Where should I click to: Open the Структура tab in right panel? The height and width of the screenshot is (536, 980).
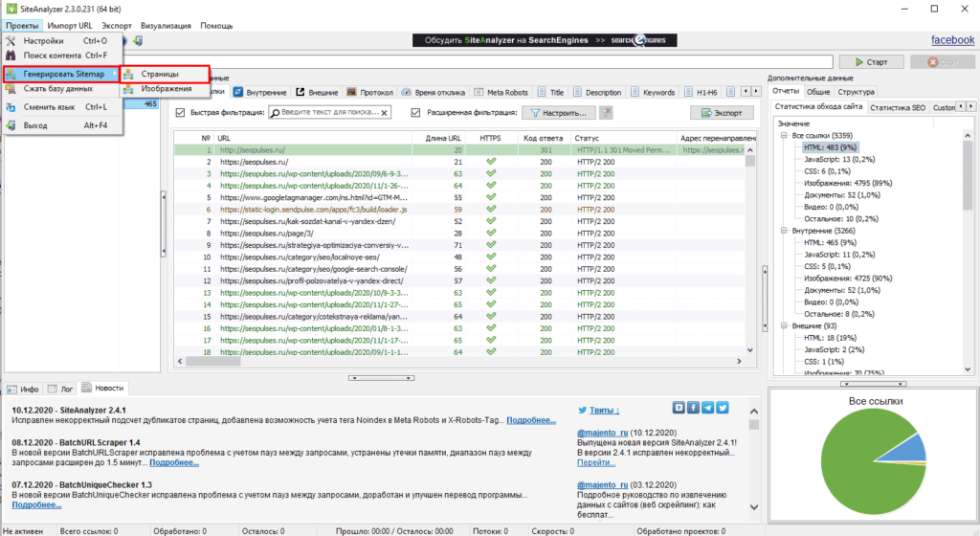(856, 91)
